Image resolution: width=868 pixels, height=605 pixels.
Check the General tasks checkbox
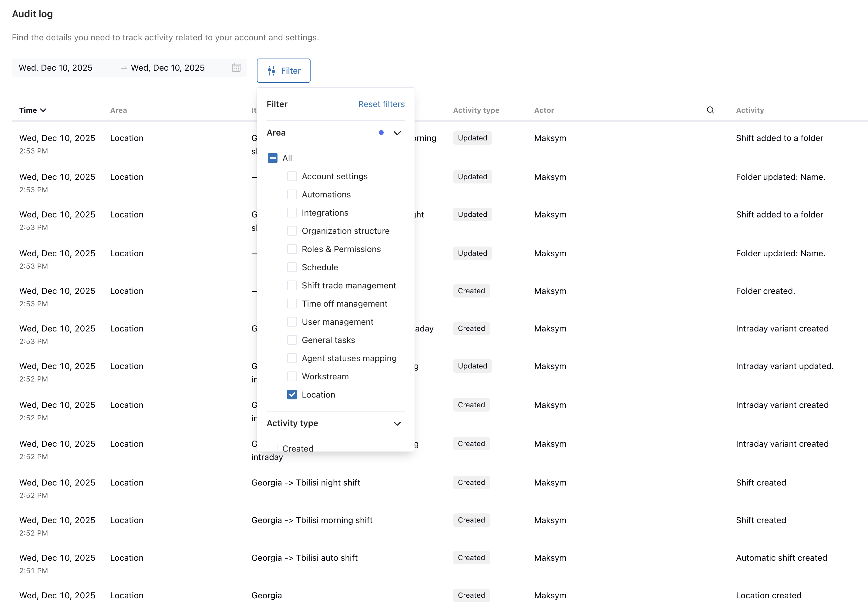click(292, 340)
